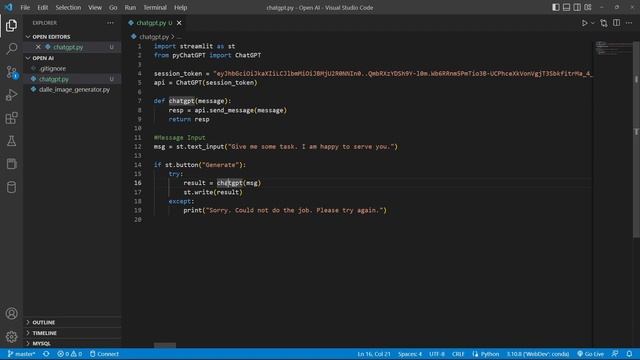
Task: Click the vertical editor scrollbar
Action: coord(636,139)
